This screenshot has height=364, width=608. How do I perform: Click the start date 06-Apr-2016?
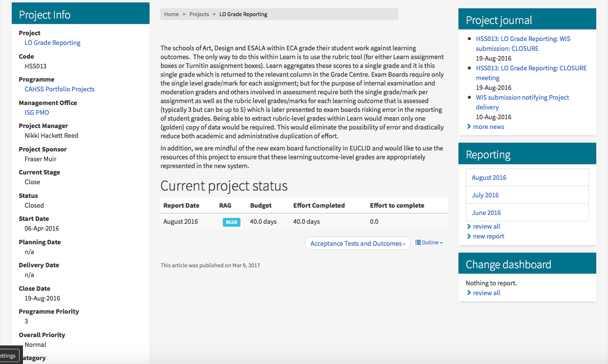pos(42,228)
